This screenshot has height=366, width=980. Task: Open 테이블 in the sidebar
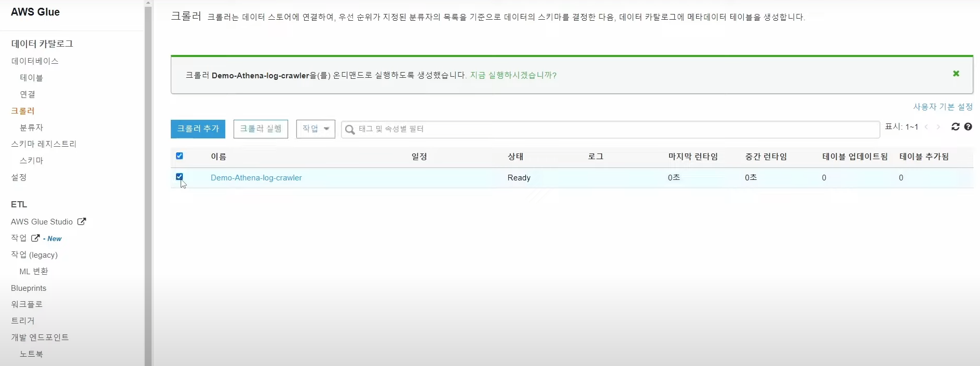click(31, 78)
